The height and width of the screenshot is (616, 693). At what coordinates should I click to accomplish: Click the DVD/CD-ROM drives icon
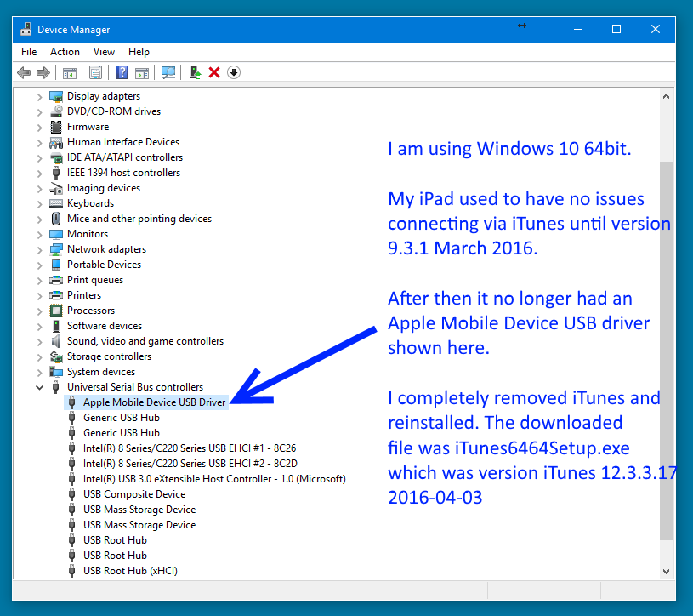click(56, 111)
